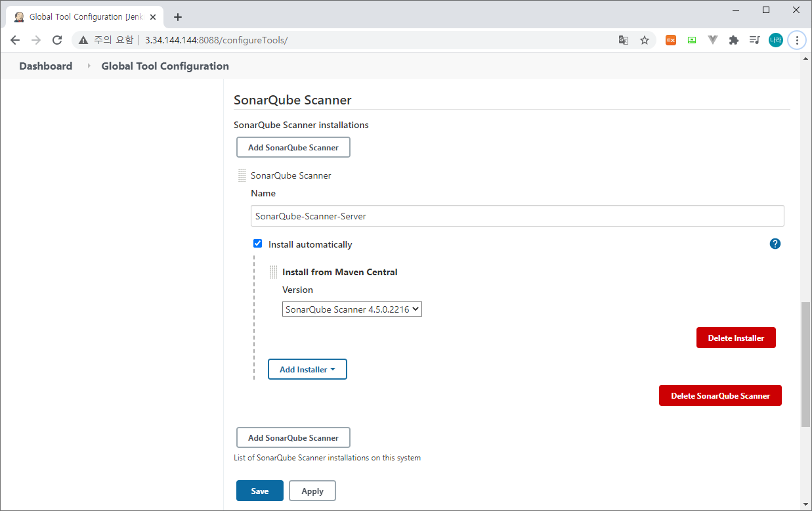The width and height of the screenshot is (812, 511).
Task: Click the not-secure warning triangle icon
Action: click(83, 40)
